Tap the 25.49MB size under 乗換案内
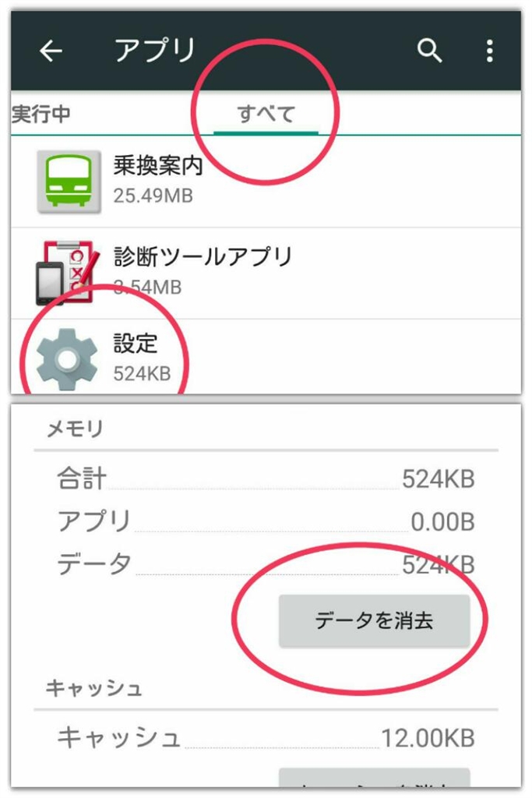 [153, 195]
